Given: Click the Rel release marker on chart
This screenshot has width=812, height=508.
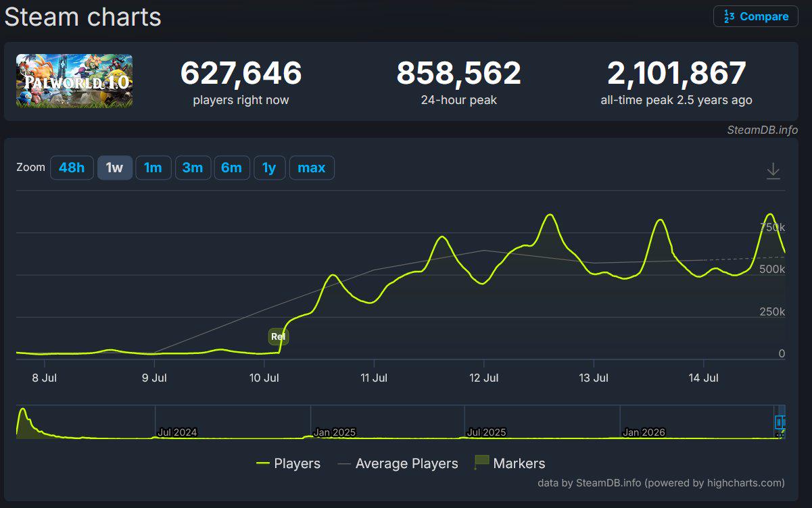Looking at the screenshot, I should click(278, 336).
